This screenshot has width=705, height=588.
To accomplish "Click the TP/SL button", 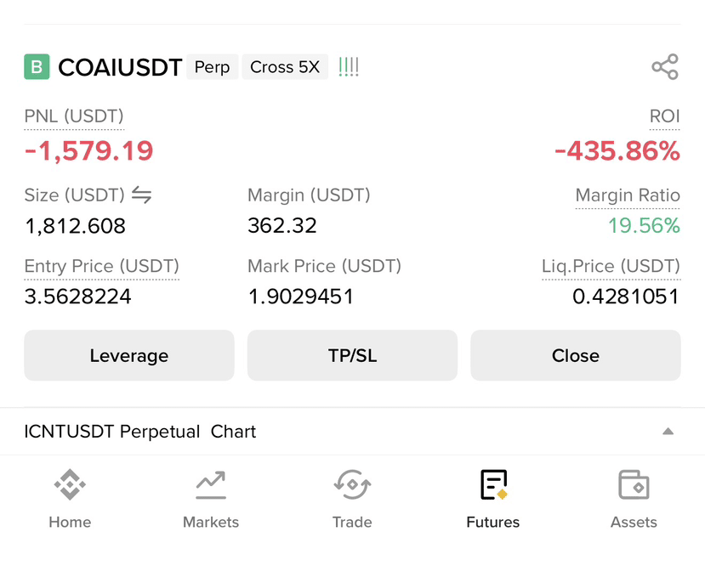I will (352, 355).
